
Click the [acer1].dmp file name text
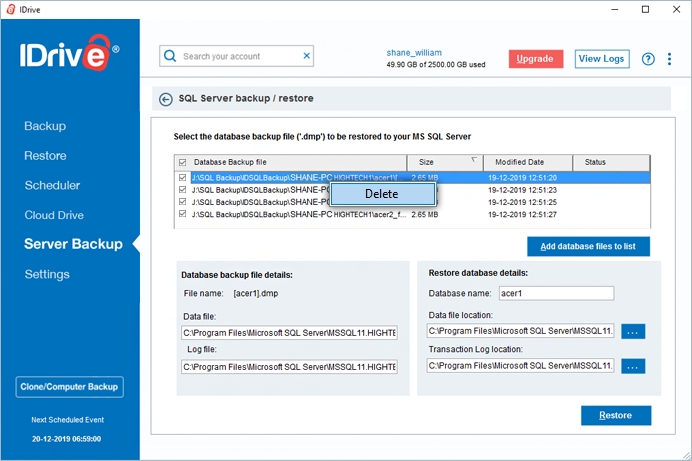point(256,293)
